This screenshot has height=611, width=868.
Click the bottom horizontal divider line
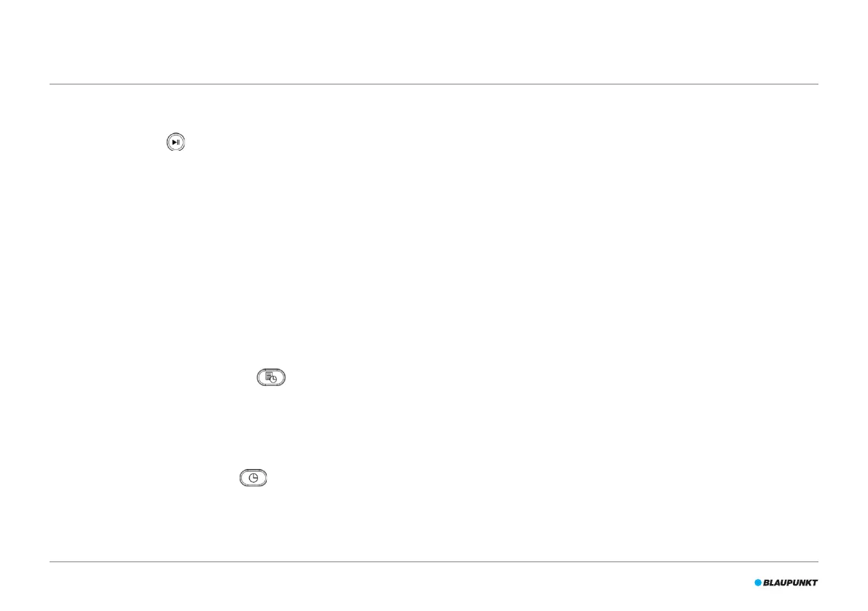coord(434,561)
